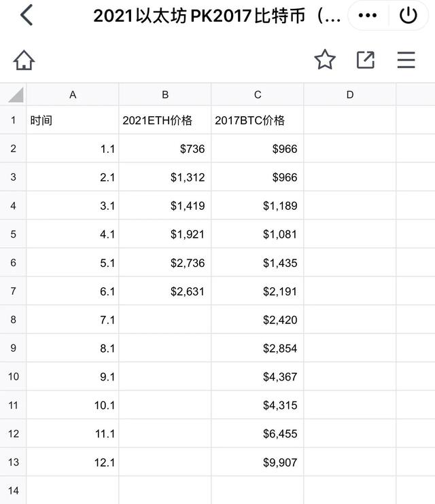Select the cell showing $2,420
435x504 pixels.
tap(258, 319)
